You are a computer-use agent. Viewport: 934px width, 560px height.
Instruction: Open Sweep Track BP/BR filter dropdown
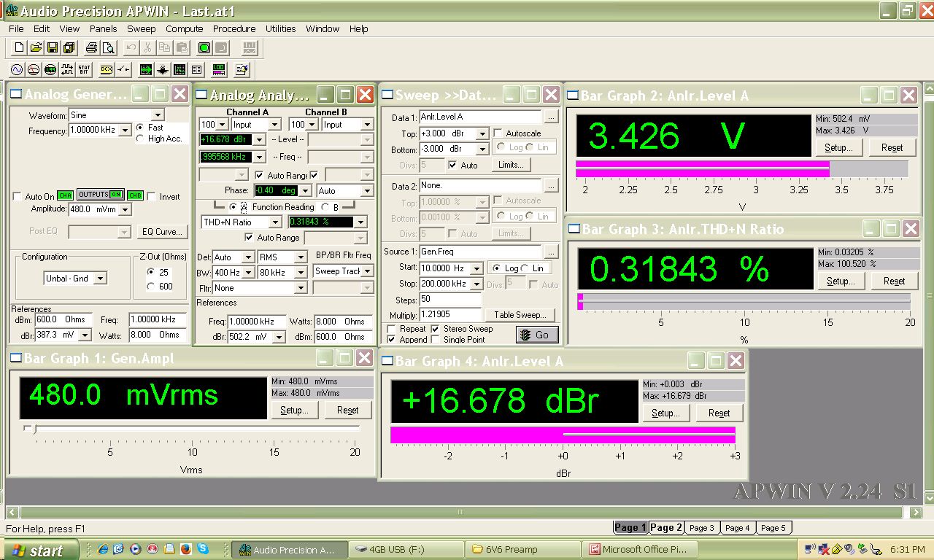(x=367, y=271)
